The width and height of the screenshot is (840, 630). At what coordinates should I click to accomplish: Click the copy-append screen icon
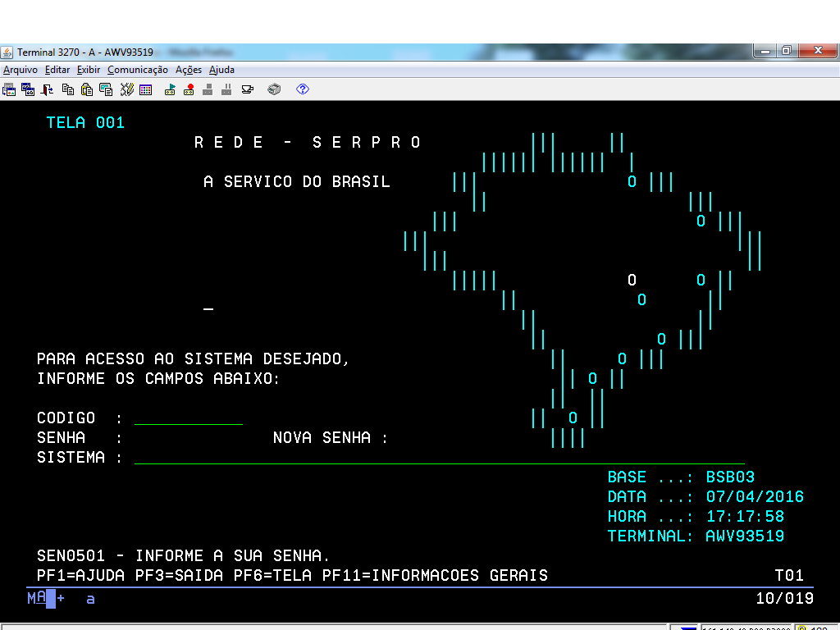click(x=106, y=89)
